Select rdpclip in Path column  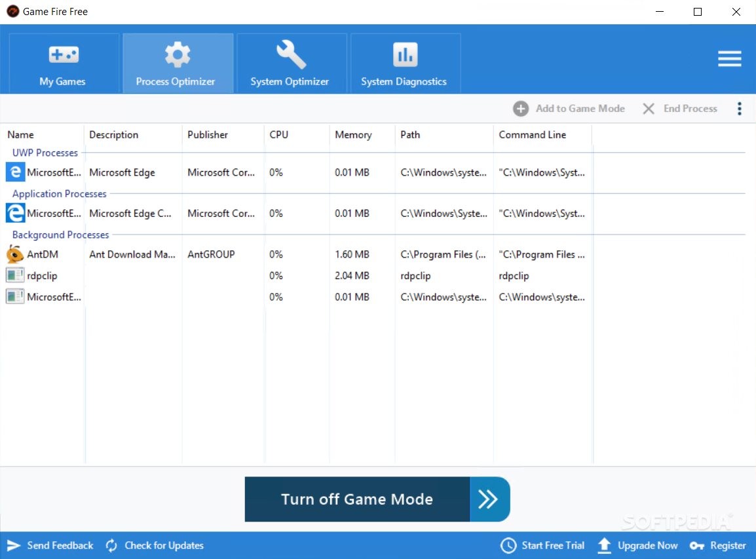(415, 276)
